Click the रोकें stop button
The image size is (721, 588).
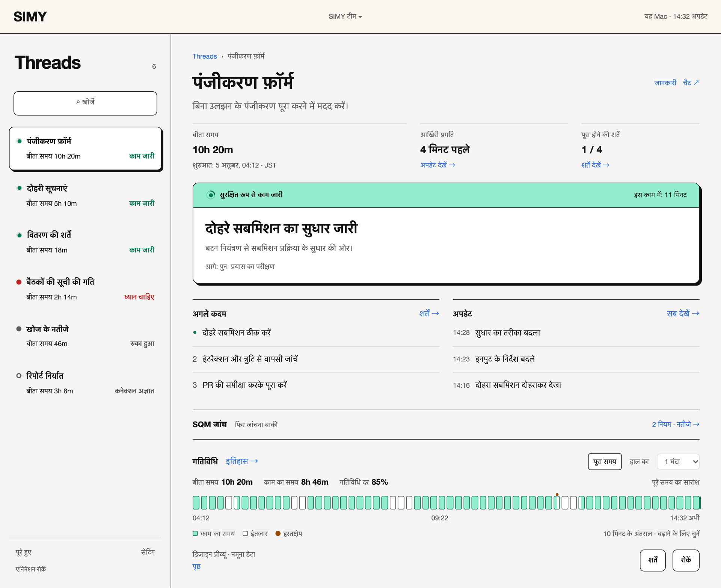coord(686,560)
